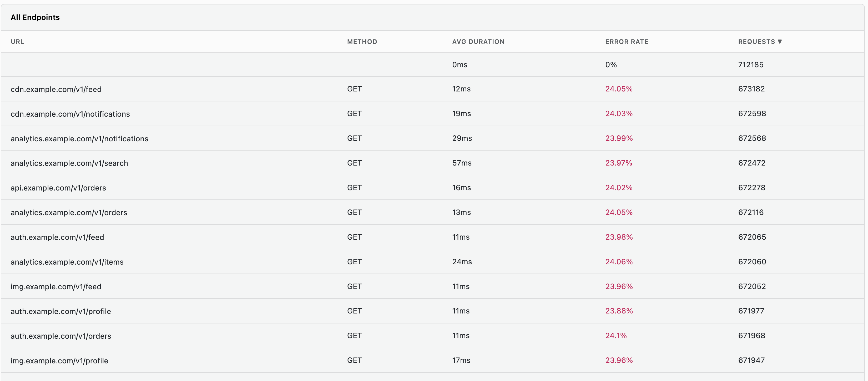868x381 pixels.
Task: Click the All Endpoints heading
Action: point(35,18)
